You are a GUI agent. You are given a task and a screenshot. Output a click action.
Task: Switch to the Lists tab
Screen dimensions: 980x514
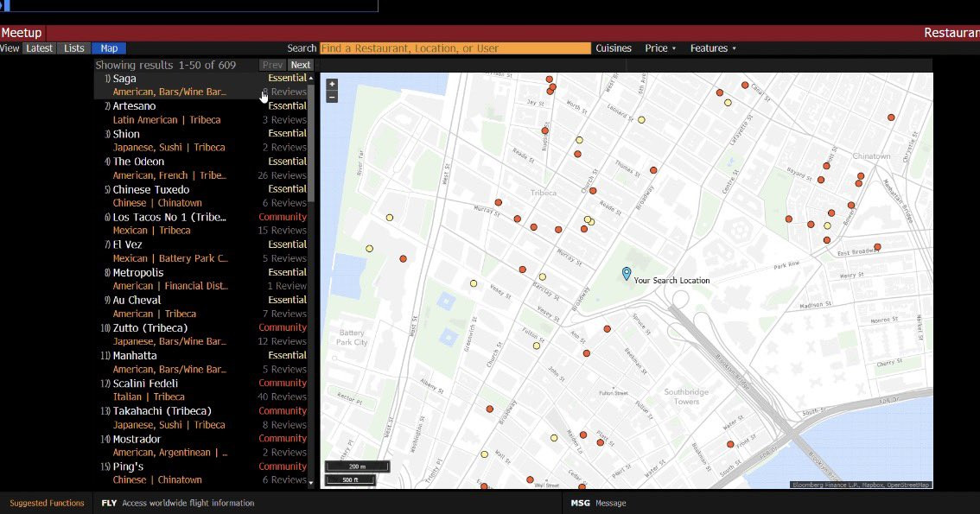coord(73,48)
